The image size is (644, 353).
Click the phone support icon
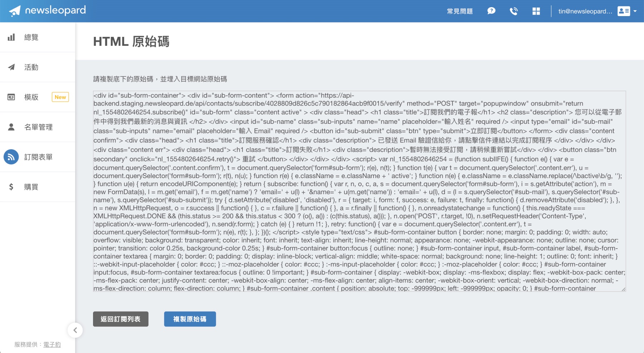[514, 11]
